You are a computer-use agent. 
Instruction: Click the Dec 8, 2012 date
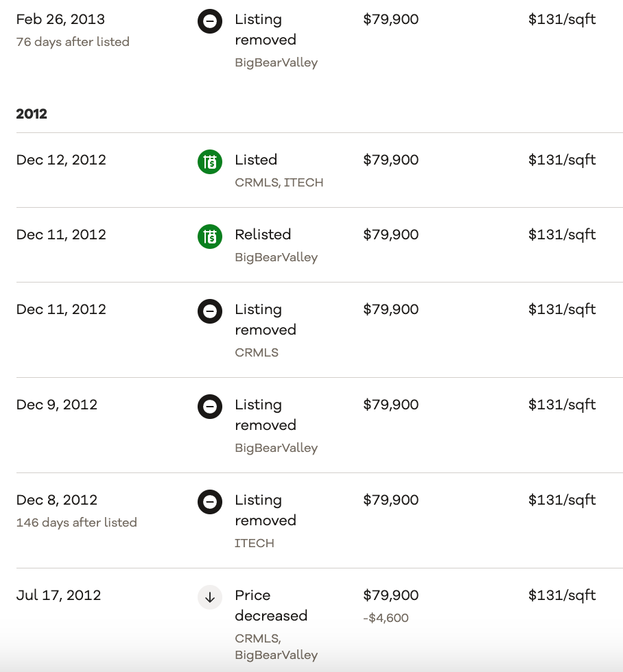[x=57, y=500]
